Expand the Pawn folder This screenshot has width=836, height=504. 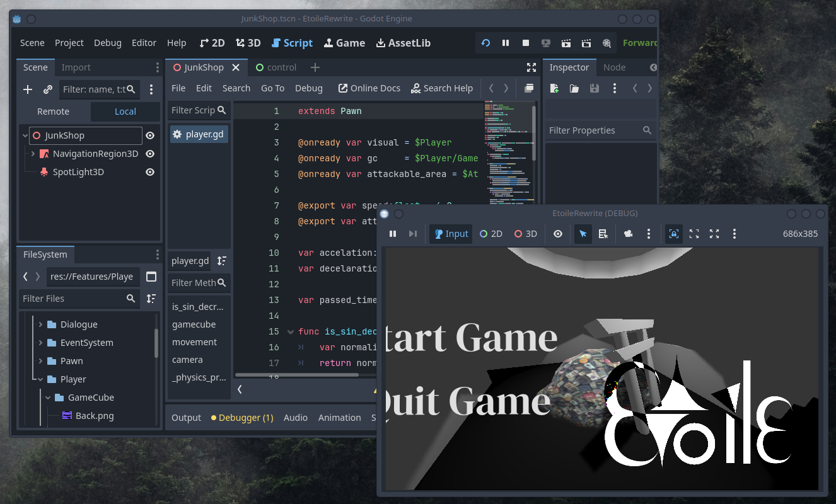coord(40,361)
